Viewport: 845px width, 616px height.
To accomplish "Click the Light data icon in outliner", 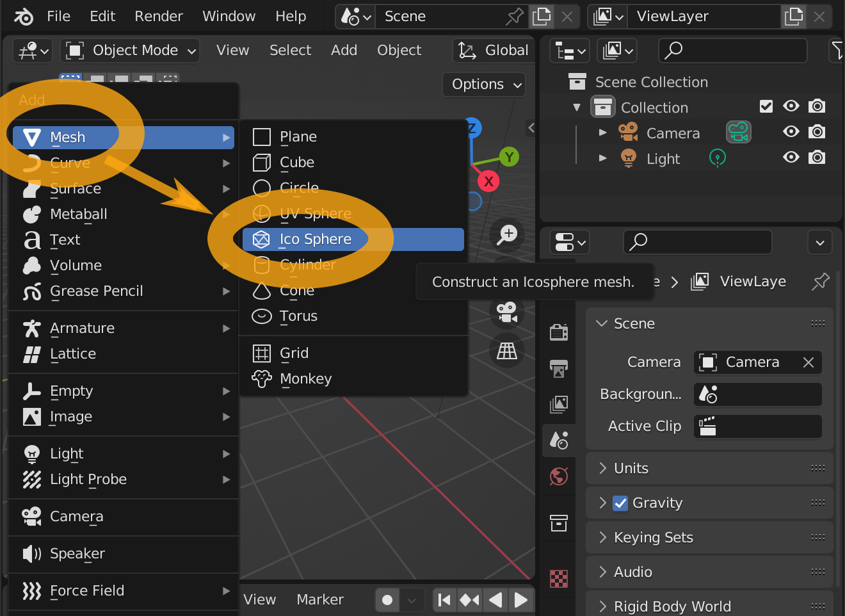I will coord(718,158).
